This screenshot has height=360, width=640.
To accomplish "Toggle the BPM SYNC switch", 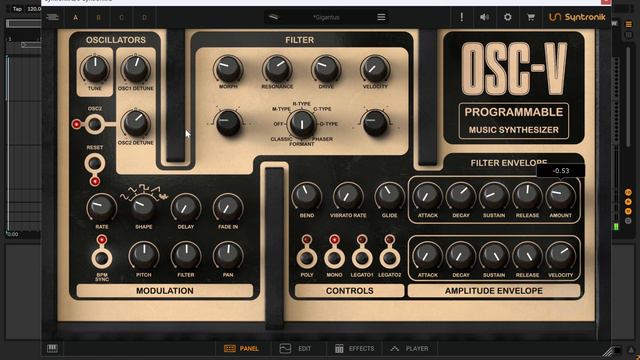I will tap(102, 258).
